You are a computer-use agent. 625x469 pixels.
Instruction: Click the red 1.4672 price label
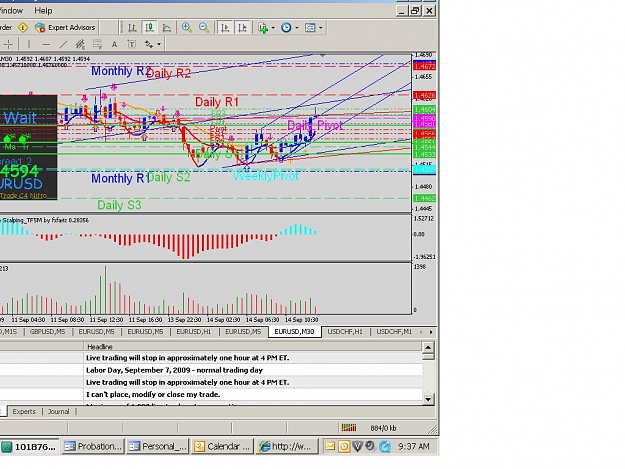425,67
